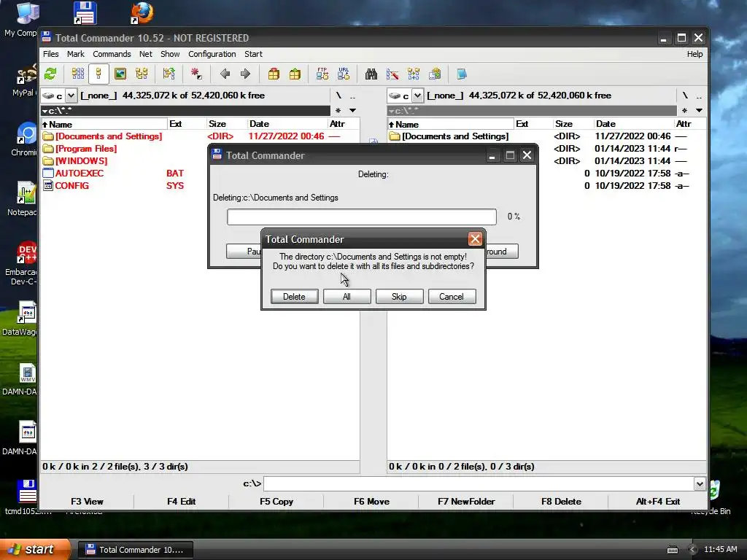
Task: Click the Pack files box icon
Action: click(x=274, y=74)
